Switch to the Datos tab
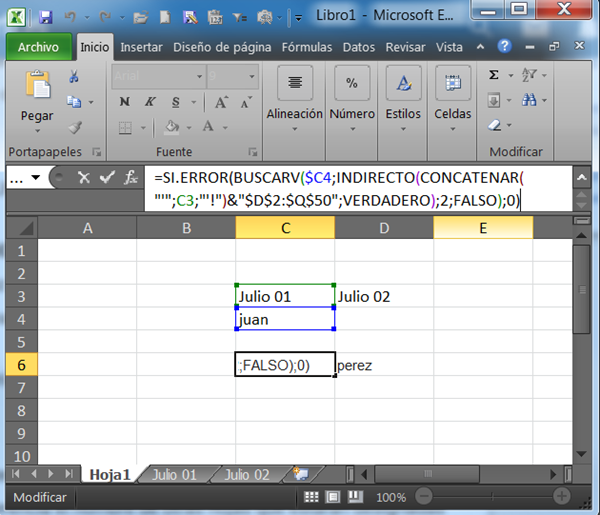Image resolution: width=600 pixels, height=515 pixels. tap(359, 47)
